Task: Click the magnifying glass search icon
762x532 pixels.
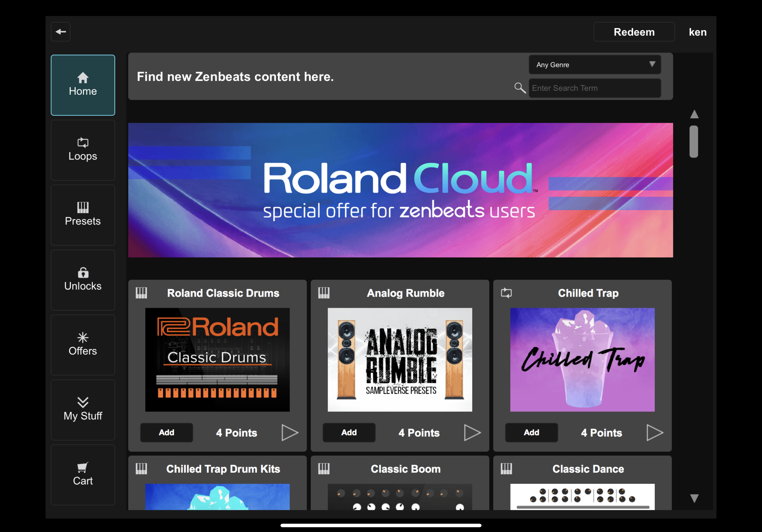Action: tap(520, 88)
